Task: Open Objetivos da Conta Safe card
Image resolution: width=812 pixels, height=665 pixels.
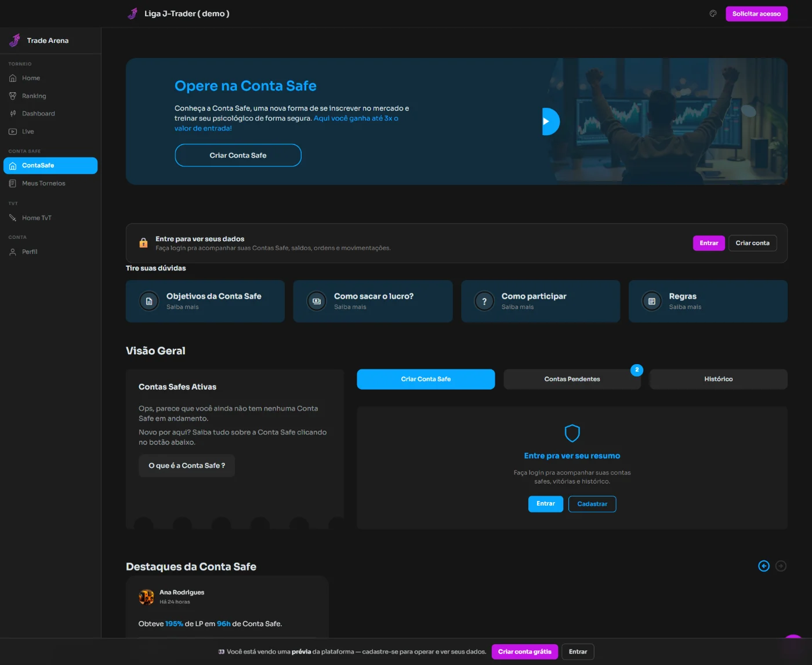Action: pos(205,301)
